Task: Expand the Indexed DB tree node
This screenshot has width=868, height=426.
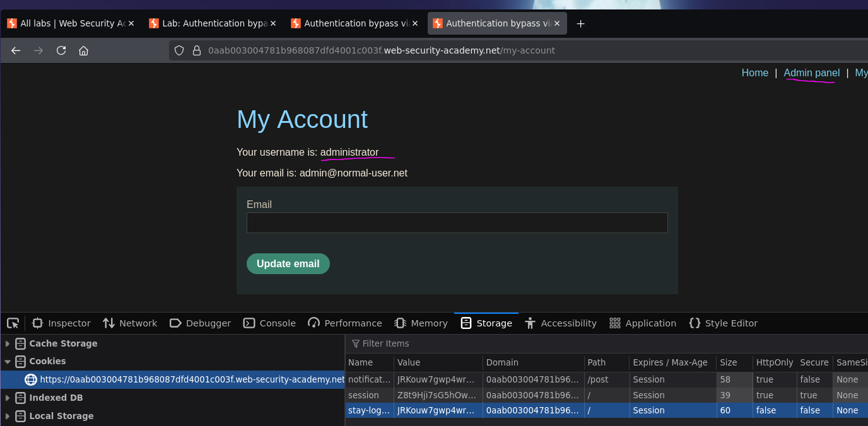Action: 8,398
